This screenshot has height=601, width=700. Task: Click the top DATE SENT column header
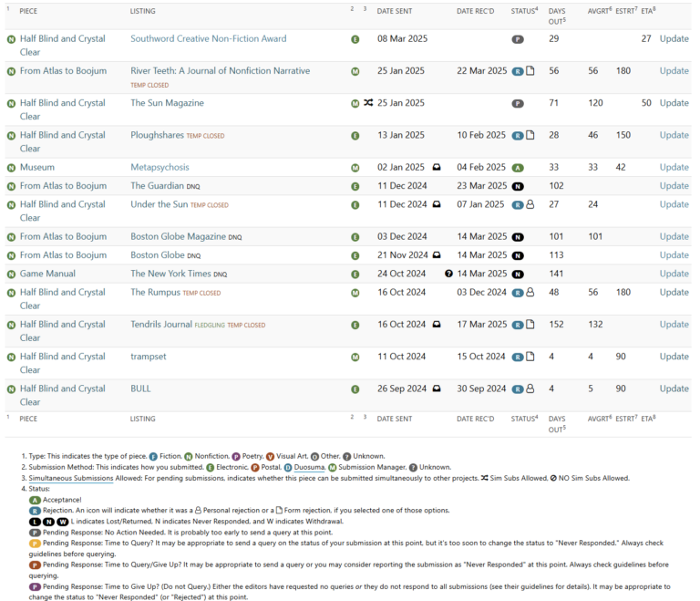tap(395, 11)
